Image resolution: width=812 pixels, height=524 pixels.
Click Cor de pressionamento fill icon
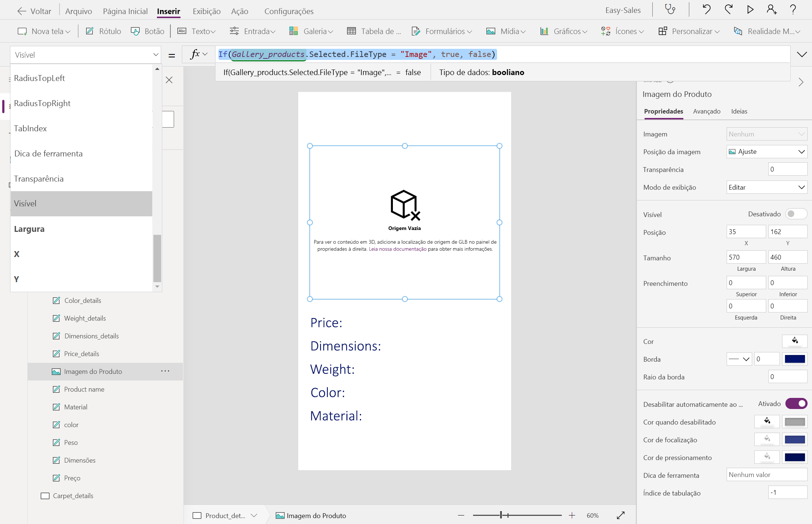[x=767, y=457]
